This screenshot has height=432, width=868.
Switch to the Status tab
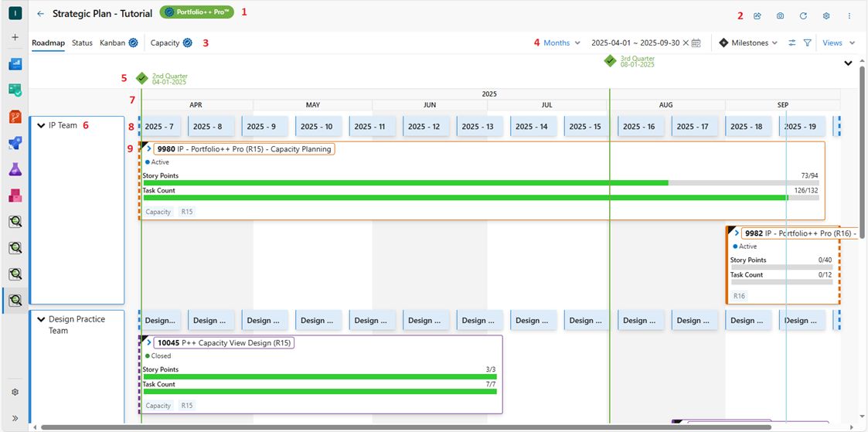click(82, 43)
